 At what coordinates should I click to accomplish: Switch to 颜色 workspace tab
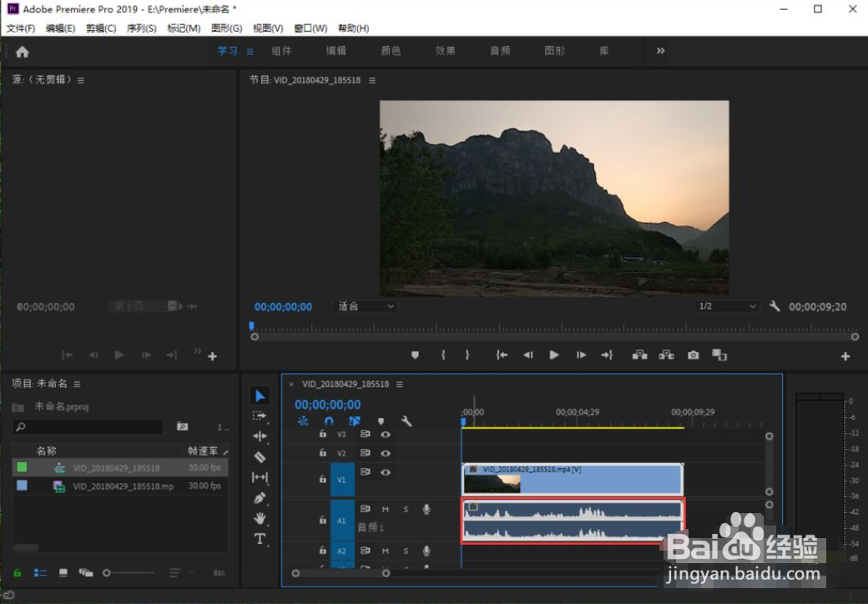point(391,51)
